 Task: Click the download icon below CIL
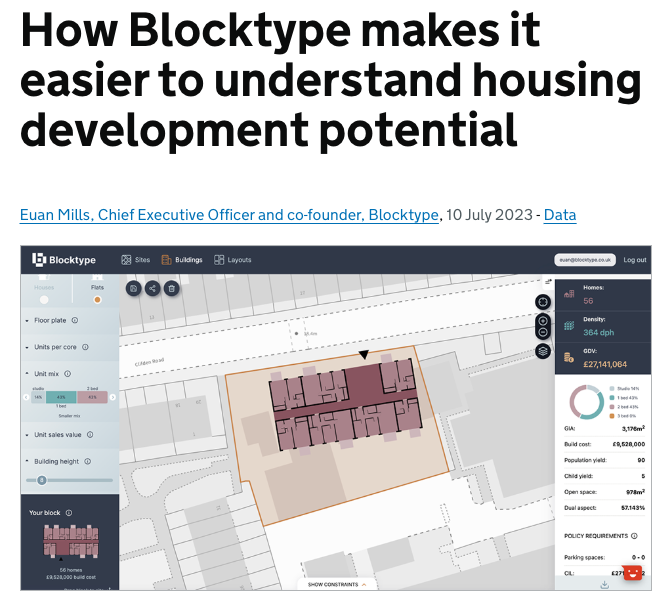604,585
